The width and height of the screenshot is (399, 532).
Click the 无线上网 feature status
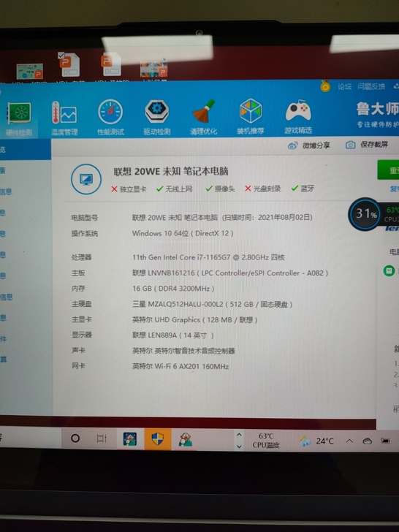point(175,189)
